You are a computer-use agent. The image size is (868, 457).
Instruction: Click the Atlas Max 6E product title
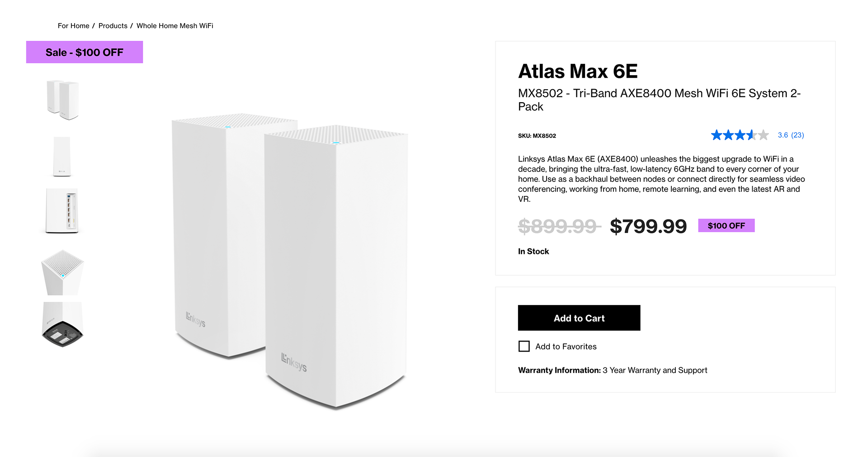(578, 71)
